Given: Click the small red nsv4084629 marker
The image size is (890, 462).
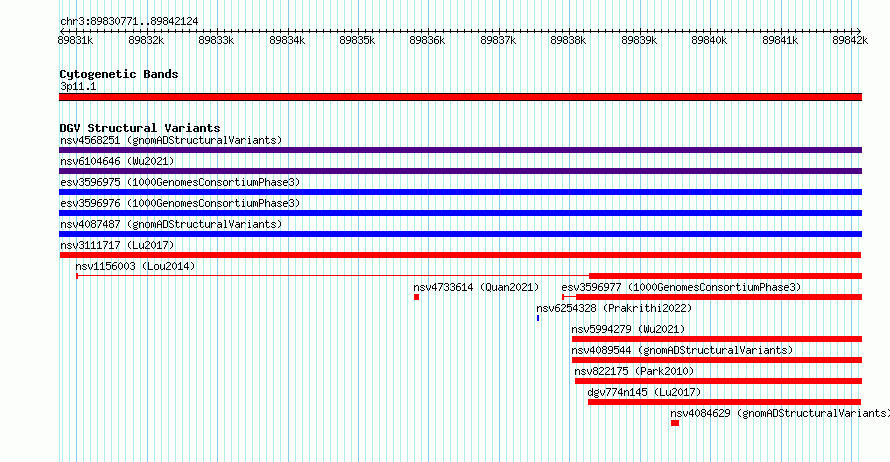Looking at the screenshot, I should (675, 423).
